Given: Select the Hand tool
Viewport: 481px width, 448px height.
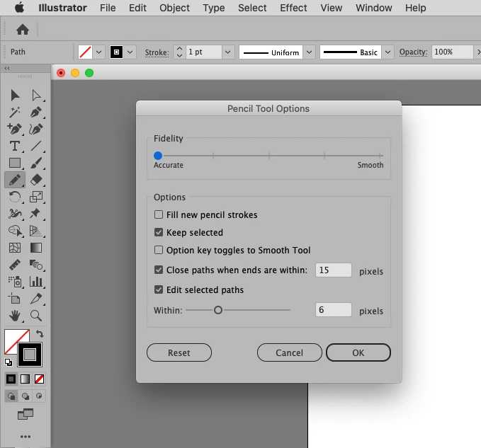Looking at the screenshot, I should [x=15, y=316].
